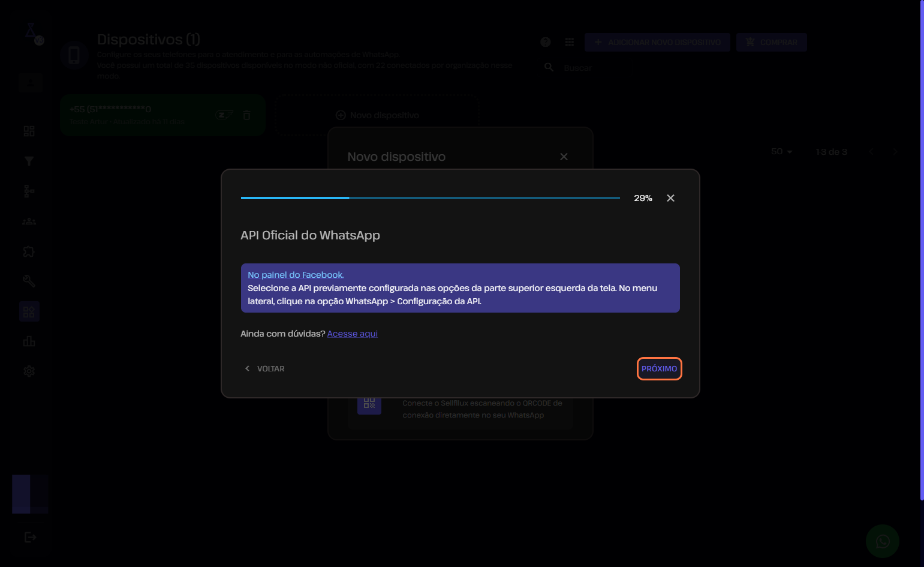Go back with the VOLTAR button

(x=264, y=368)
